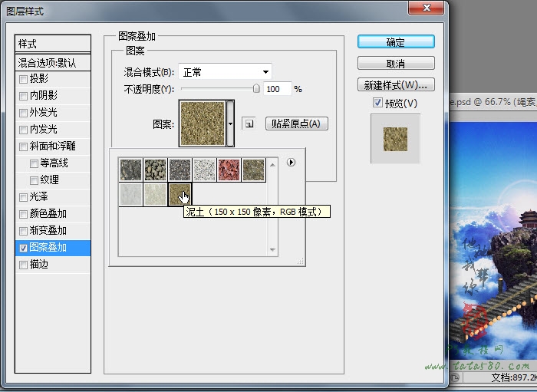537x392 pixels.
Task: Select the pebbles pattern thumbnail
Action: click(155, 170)
